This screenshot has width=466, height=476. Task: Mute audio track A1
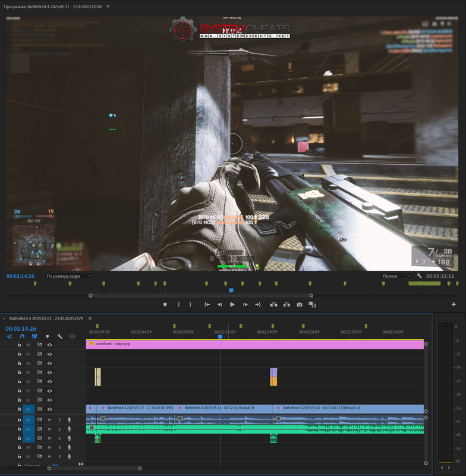tap(50, 420)
